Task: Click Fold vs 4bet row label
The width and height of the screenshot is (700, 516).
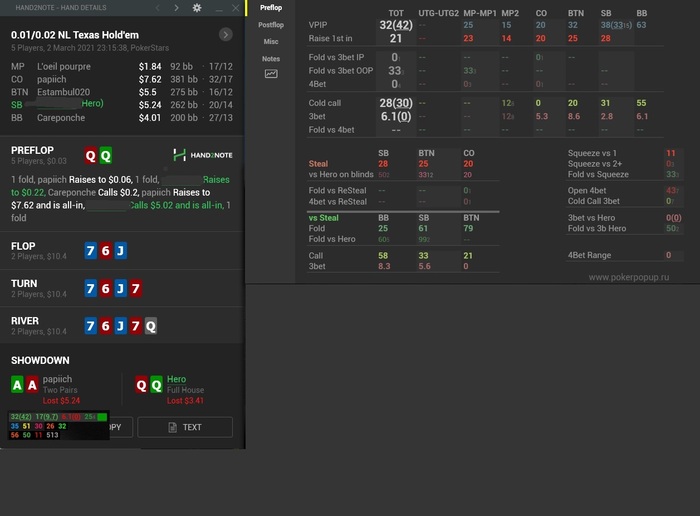Action: (x=331, y=130)
